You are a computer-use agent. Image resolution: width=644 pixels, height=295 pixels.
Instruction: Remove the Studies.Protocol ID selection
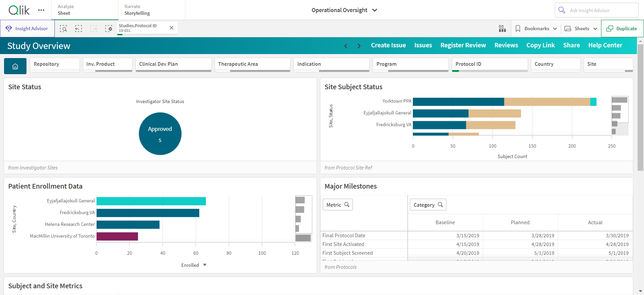(171, 28)
